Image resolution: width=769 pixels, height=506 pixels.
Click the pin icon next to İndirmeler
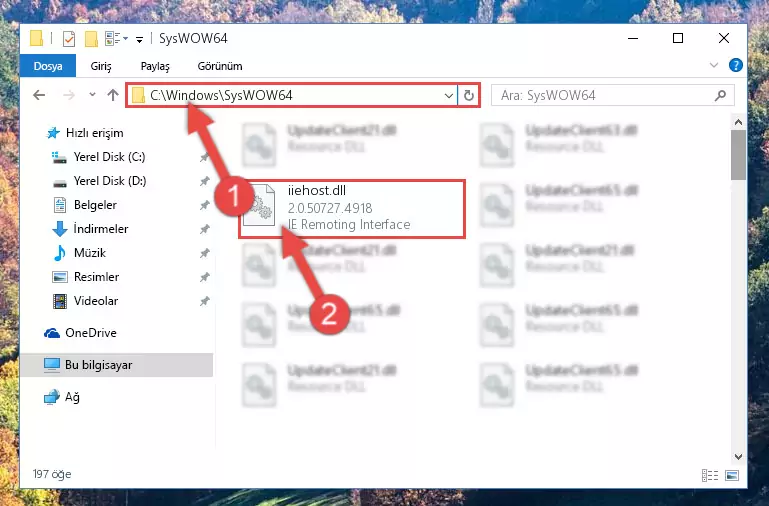point(205,229)
